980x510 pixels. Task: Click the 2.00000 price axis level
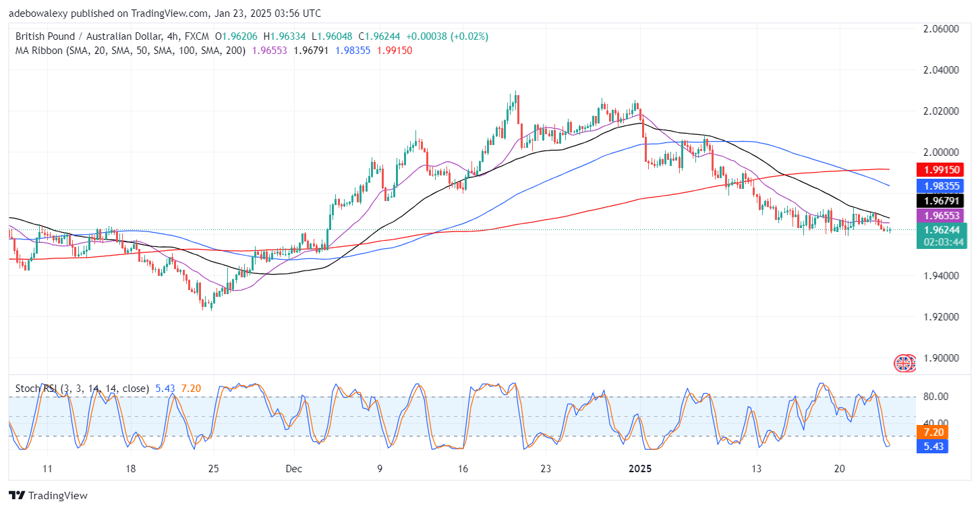click(x=941, y=152)
